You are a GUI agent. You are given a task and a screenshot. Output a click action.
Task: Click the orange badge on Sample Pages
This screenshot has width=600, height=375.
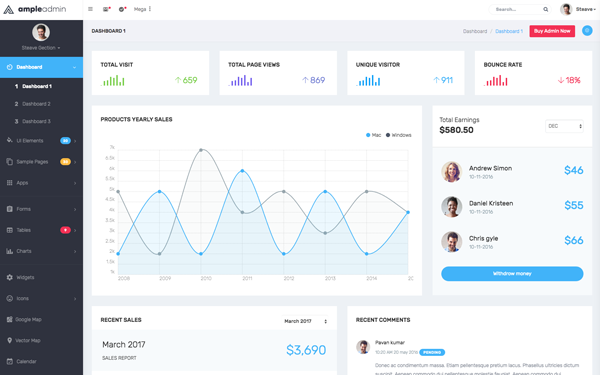click(65, 162)
